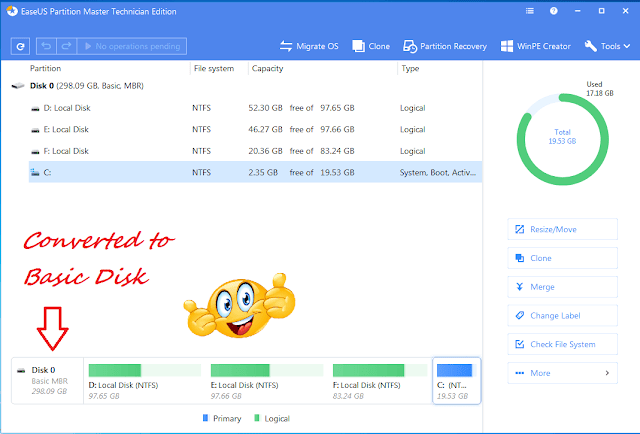
Task: Click Check File System button
Action: coord(562,344)
